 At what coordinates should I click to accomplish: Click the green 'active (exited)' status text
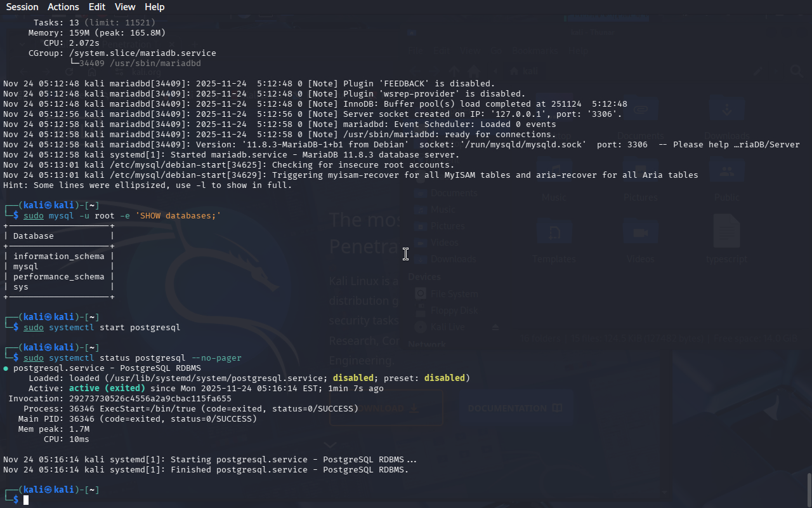coord(107,389)
